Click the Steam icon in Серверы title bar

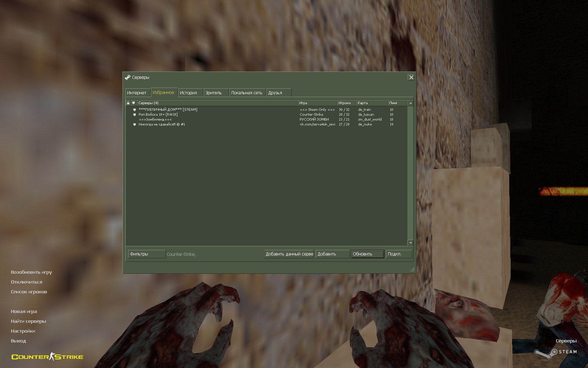point(128,77)
